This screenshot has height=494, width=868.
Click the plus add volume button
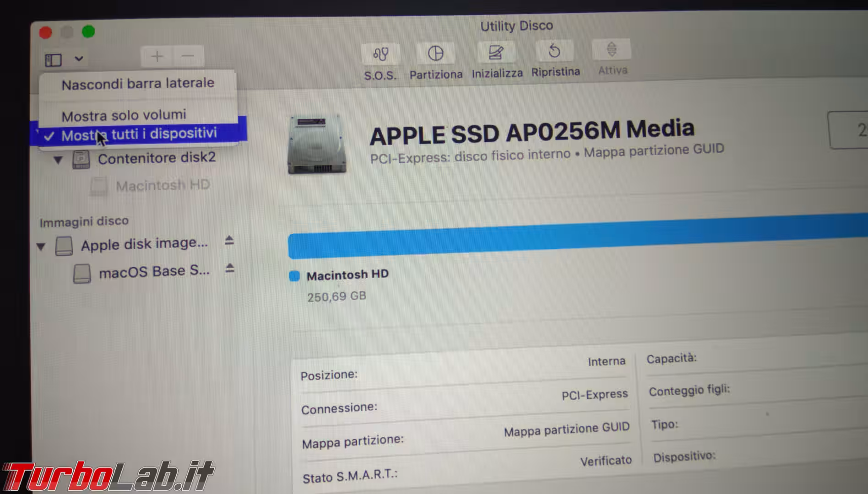point(157,57)
